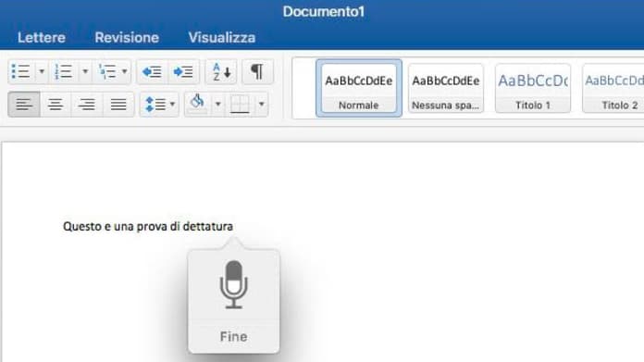This screenshot has width=644, height=362.
Task: Click the bulleted list icon
Action: [21, 71]
